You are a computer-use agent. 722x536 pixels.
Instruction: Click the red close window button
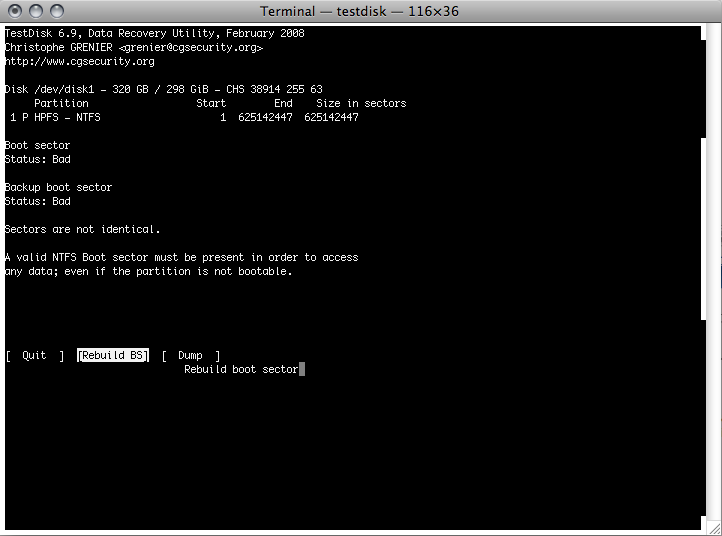click(x=15, y=11)
